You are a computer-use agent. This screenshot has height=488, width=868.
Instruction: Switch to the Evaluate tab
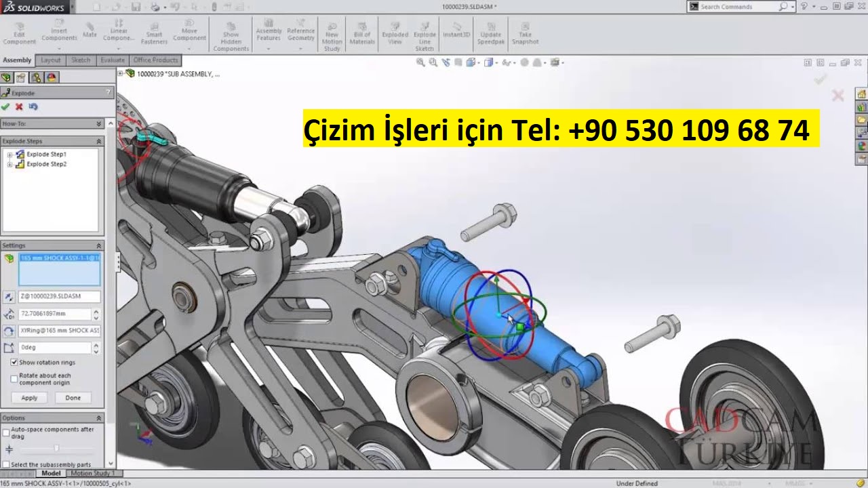[x=113, y=60]
